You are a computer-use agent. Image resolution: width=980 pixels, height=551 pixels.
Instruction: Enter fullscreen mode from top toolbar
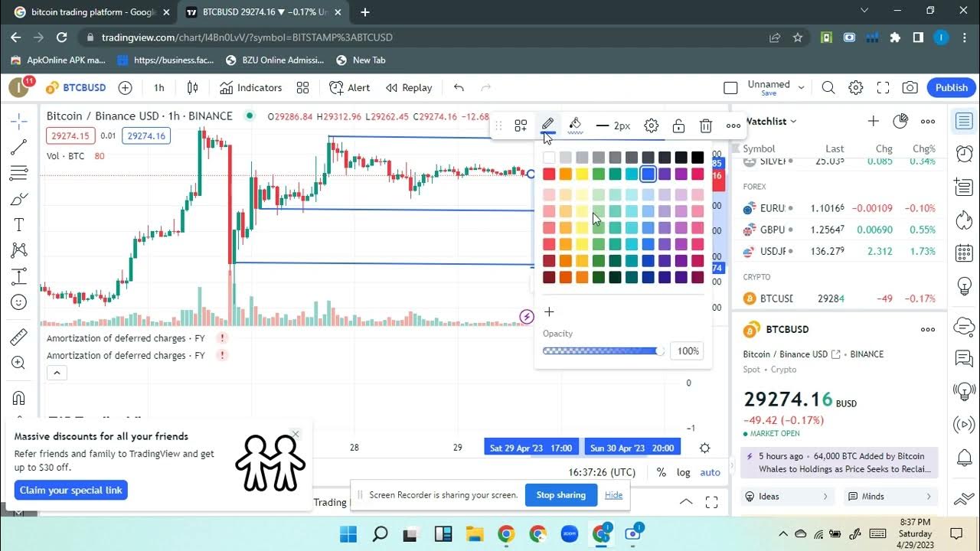pyautogui.click(x=883, y=88)
